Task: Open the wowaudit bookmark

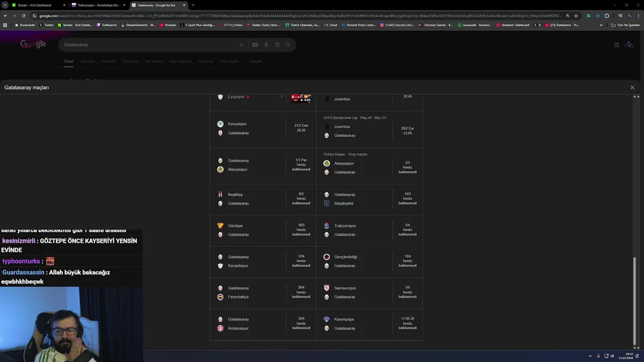Action: click(x=474, y=25)
